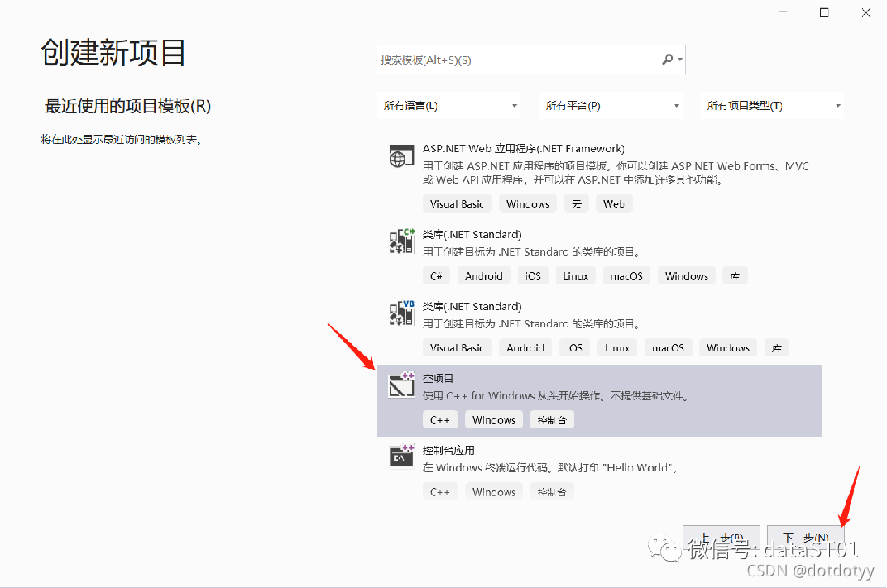The height and width of the screenshot is (588, 887).
Task: Click the 最近使用的项目模板(R) heading
Action: [x=127, y=107]
